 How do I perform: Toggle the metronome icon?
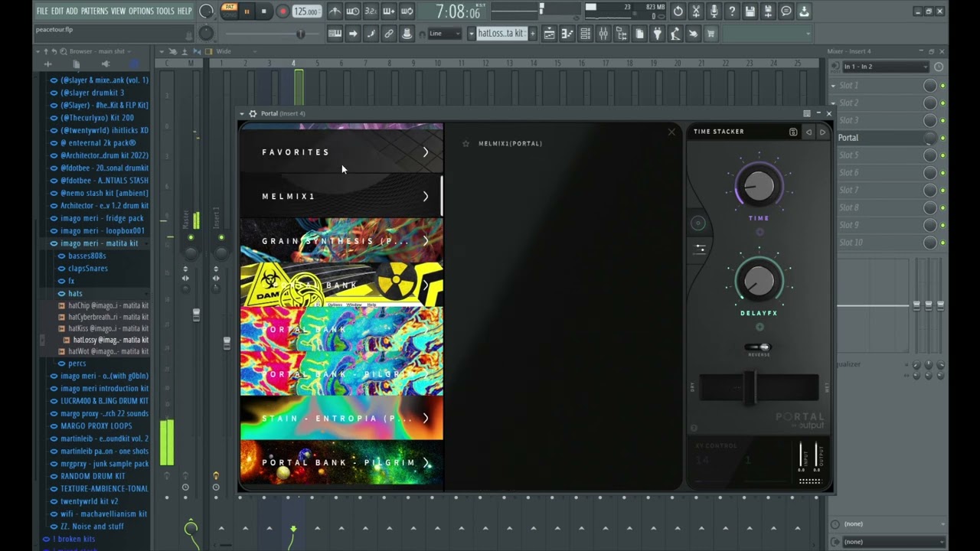[x=335, y=11]
